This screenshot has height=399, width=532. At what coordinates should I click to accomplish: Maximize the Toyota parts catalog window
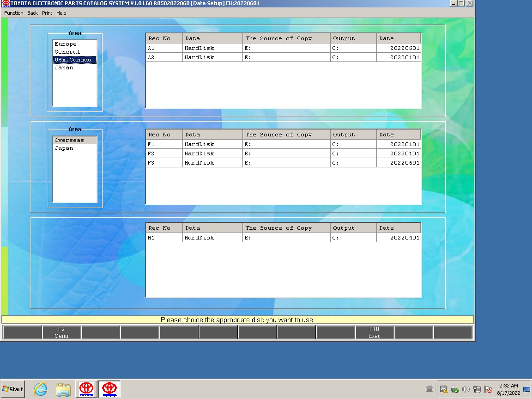[x=461, y=3]
